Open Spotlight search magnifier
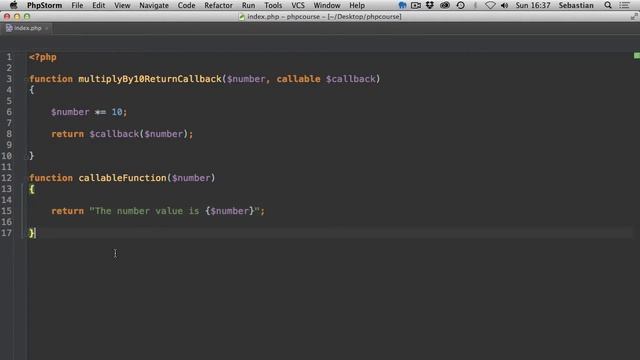Image resolution: width=640 pixels, height=360 pixels. [x=608, y=5]
